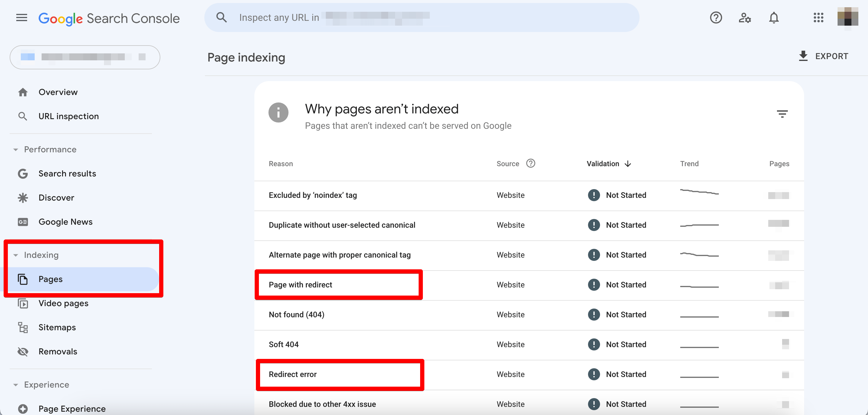868x415 pixels.
Task: Open the Google apps grid
Action: (819, 18)
